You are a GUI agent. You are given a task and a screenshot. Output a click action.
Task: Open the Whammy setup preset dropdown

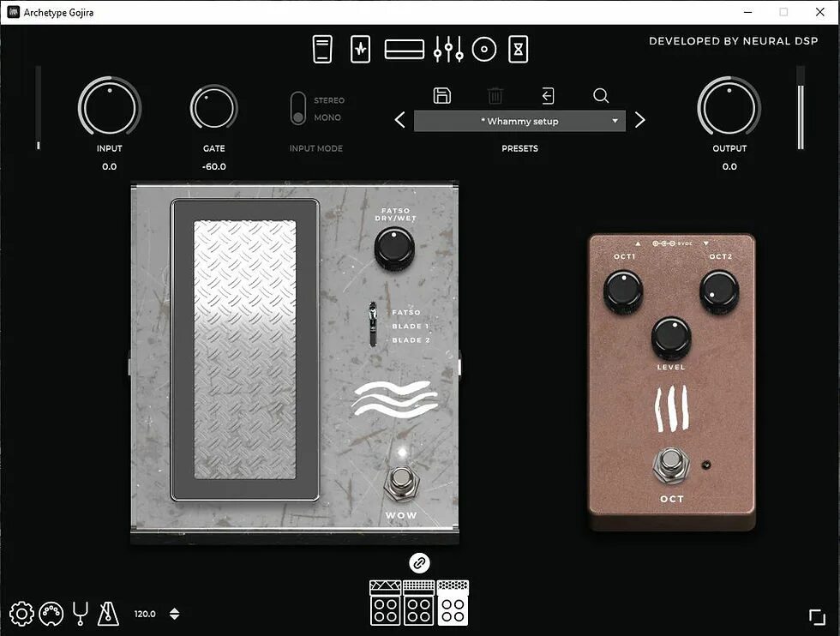(519, 121)
